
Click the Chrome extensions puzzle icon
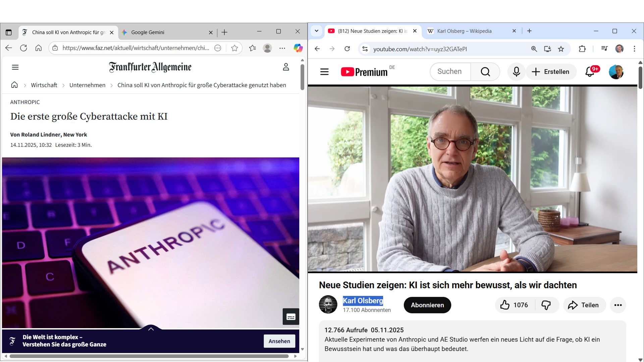point(582,49)
